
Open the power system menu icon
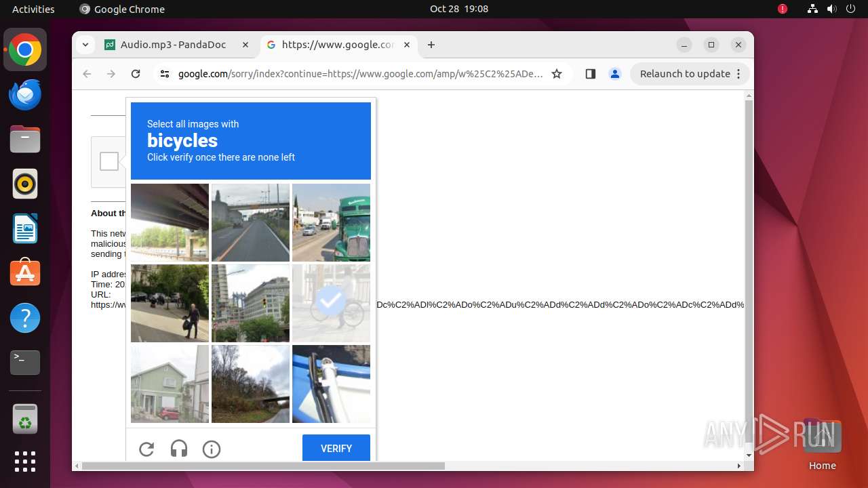(x=850, y=9)
